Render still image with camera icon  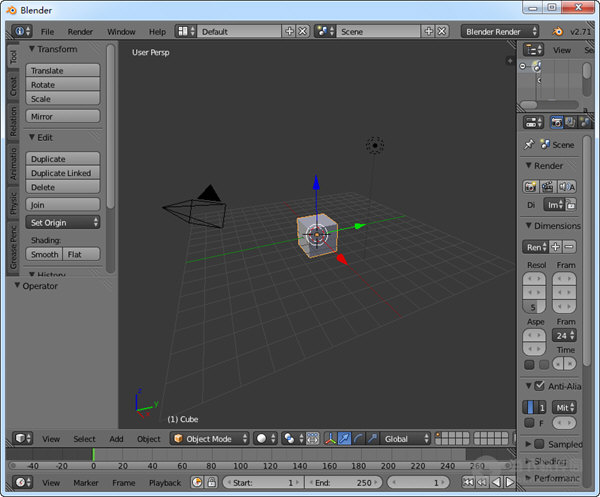click(x=530, y=187)
